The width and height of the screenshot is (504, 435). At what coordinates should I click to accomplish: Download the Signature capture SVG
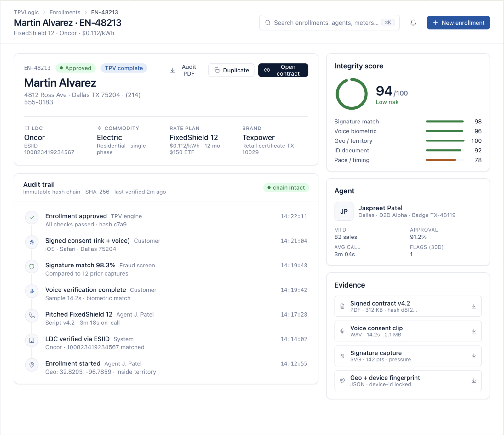click(473, 356)
